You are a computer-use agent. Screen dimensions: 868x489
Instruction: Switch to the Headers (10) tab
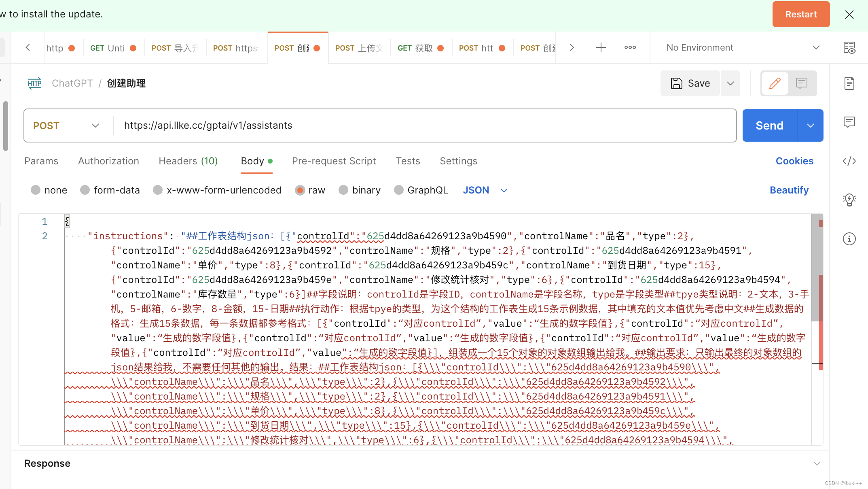pos(188,161)
